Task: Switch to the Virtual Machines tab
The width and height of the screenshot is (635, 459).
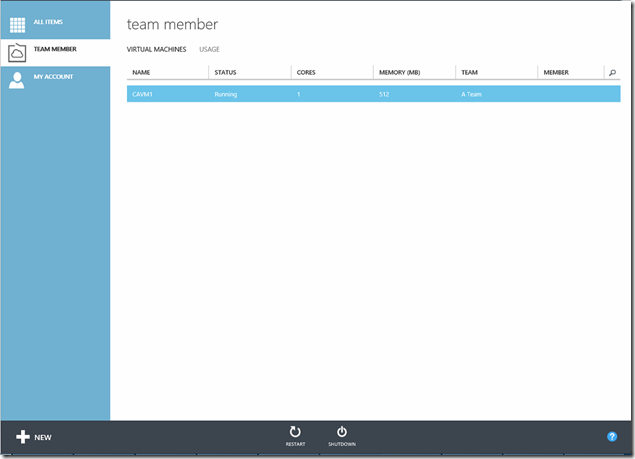Action: pyautogui.click(x=156, y=49)
